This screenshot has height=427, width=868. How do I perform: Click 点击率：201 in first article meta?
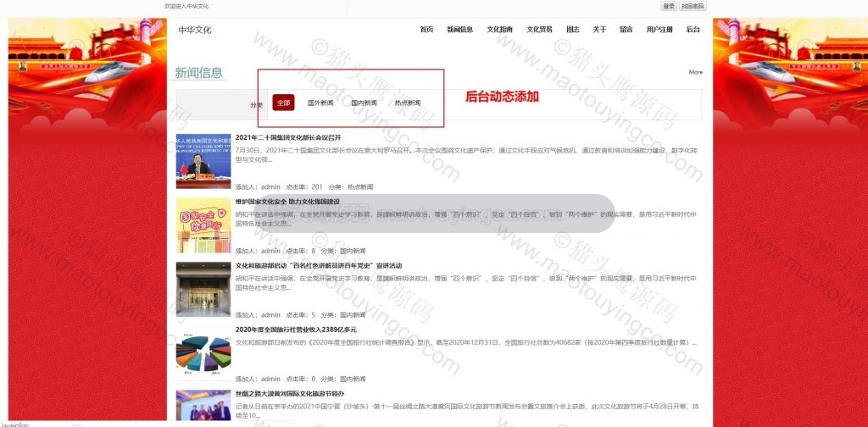click(304, 187)
